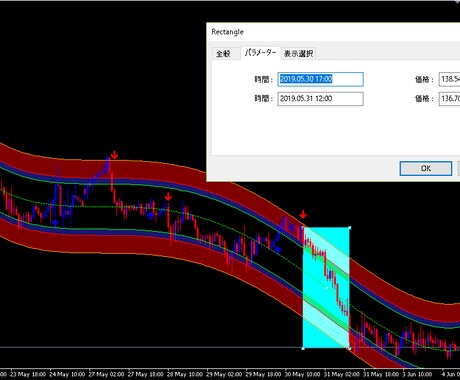The image size is (460, 380).
Task: Click the price field showing 138.5
Action: coord(449,79)
